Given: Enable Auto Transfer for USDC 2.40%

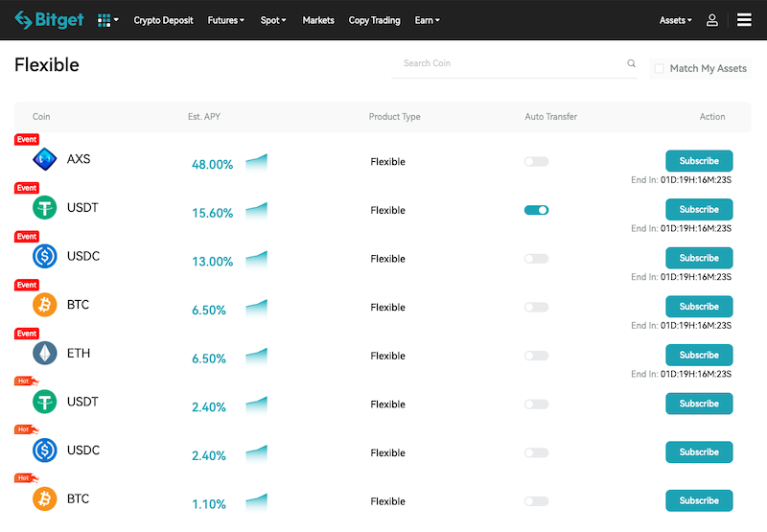Looking at the screenshot, I should point(536,452).
